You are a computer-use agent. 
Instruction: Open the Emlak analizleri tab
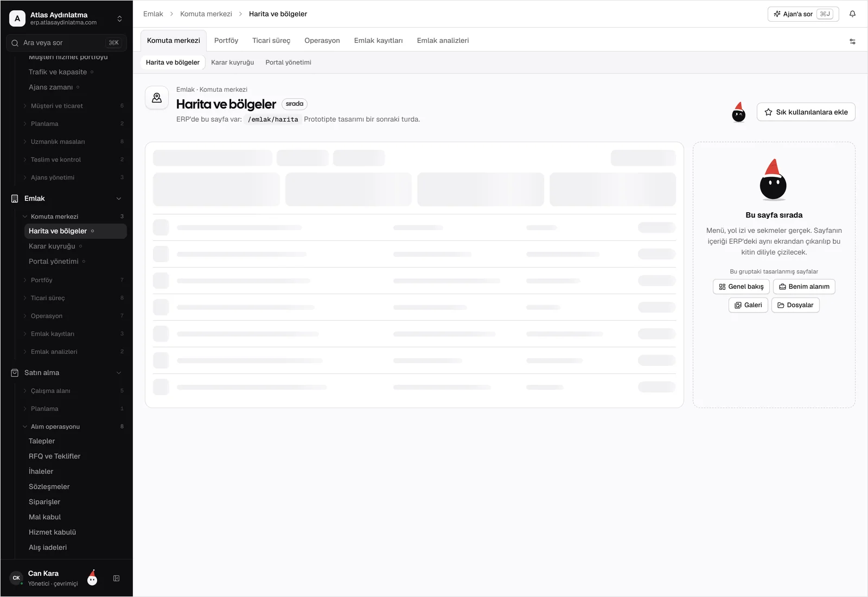443,41
